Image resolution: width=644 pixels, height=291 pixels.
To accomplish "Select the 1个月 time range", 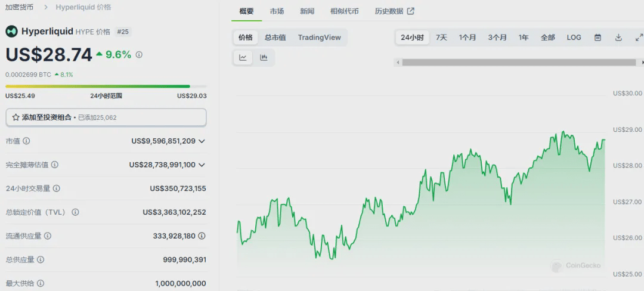I will (467, 38).
